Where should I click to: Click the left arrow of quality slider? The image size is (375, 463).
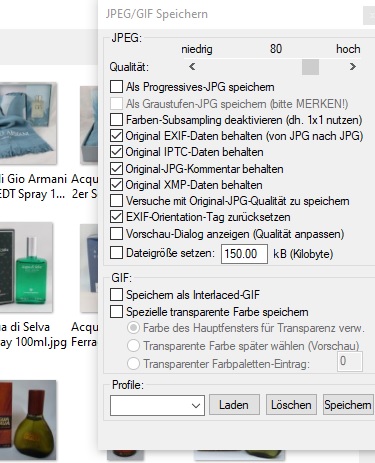tap(192, 67)
